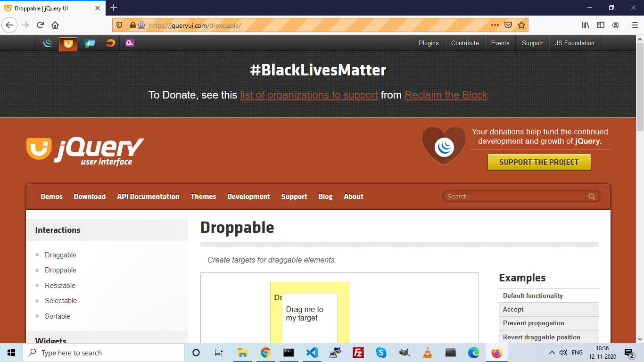This screenshot has width=644, height=362.
Task: Open VLC media player from taskbar
Action: pyautogui.click(x=427, y=353)
